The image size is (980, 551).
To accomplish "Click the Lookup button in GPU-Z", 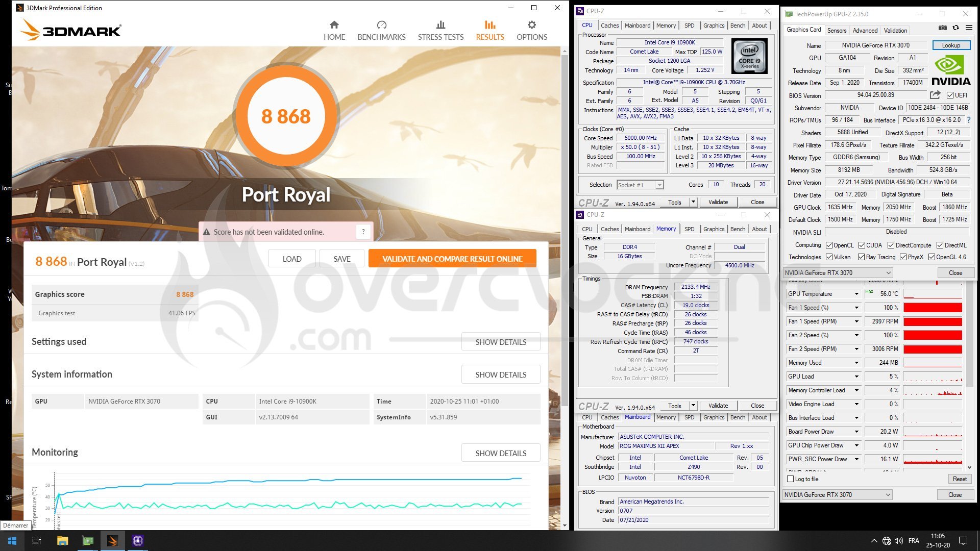I will 951,45.
